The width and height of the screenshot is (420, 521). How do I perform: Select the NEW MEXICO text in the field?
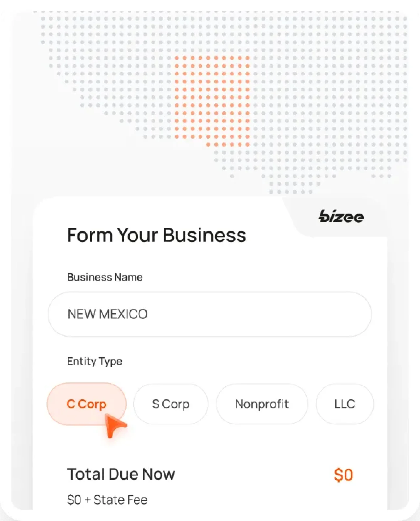coord(107,314)
